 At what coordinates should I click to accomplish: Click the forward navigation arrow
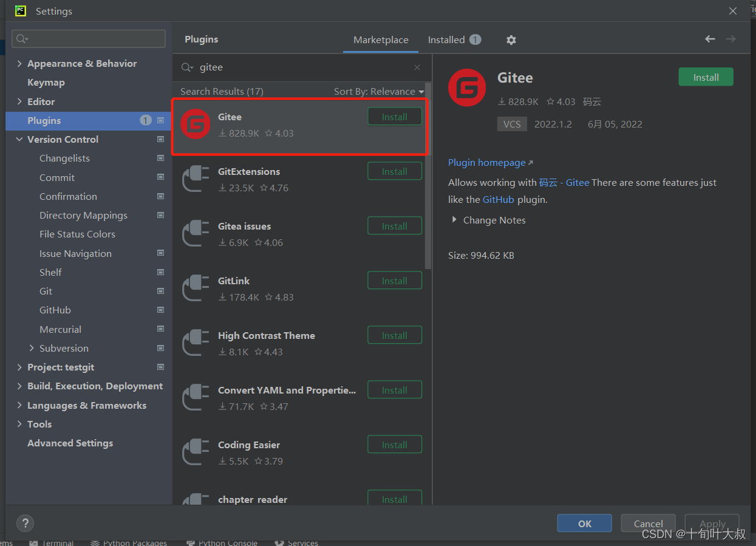pos(730,39)
